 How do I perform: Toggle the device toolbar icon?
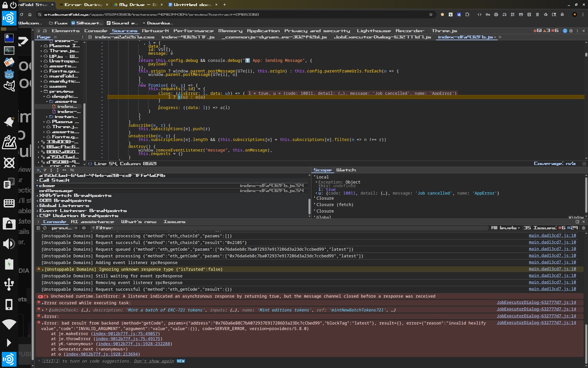click(x=45, y=31)
